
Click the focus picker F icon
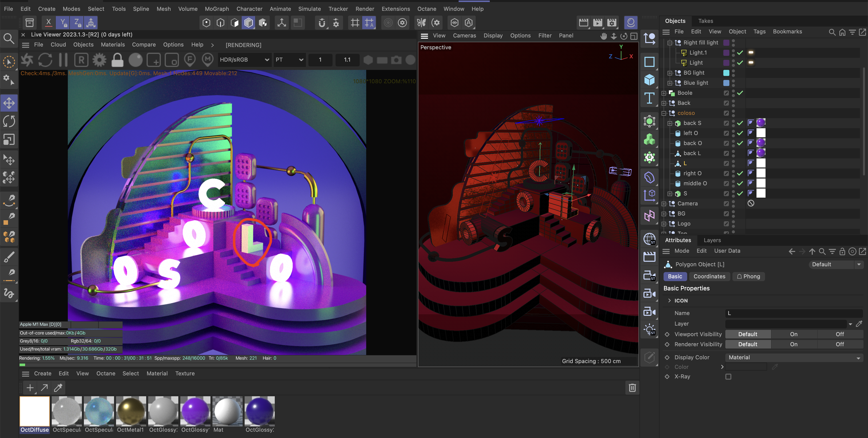pyautogui.click(x=190, y=60)
